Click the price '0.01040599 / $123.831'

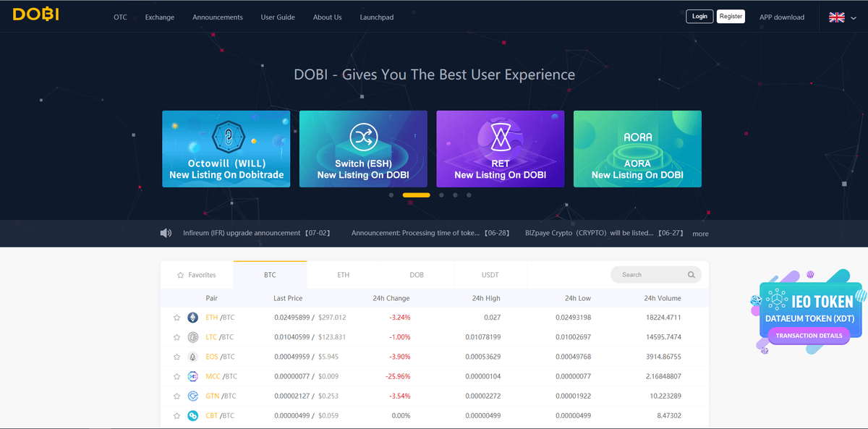[x=310, y=337]
